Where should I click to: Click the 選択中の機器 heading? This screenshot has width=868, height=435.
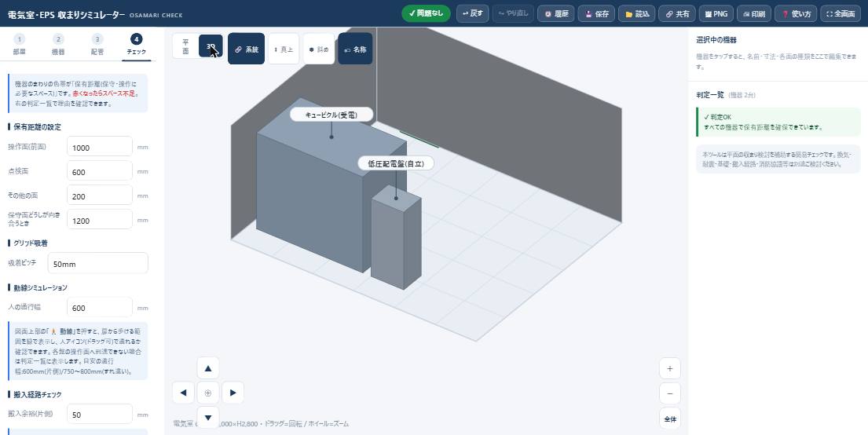pos(716,40)
